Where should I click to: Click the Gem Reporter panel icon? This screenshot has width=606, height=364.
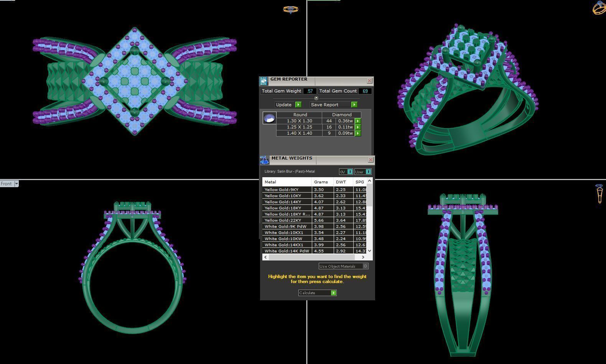(263, 81)
